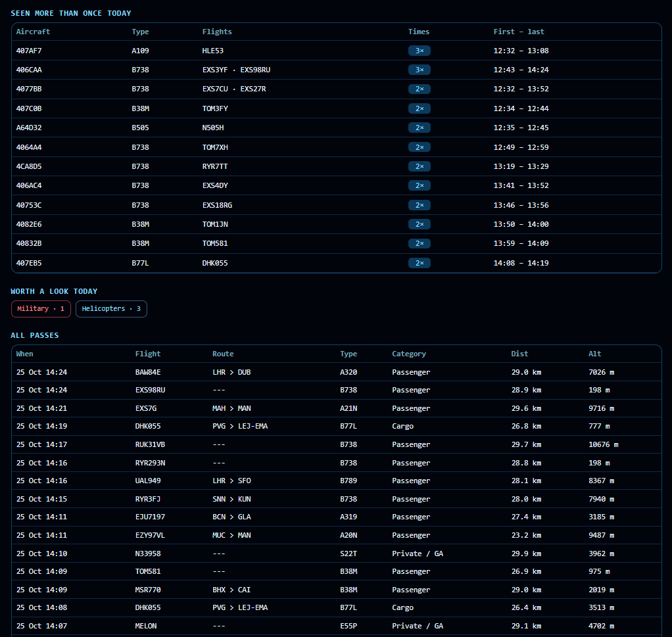The width and height of the screenshot is (672, 637).
Task: Select aircraft 4064A4 row
Action: tap(337, 147)
